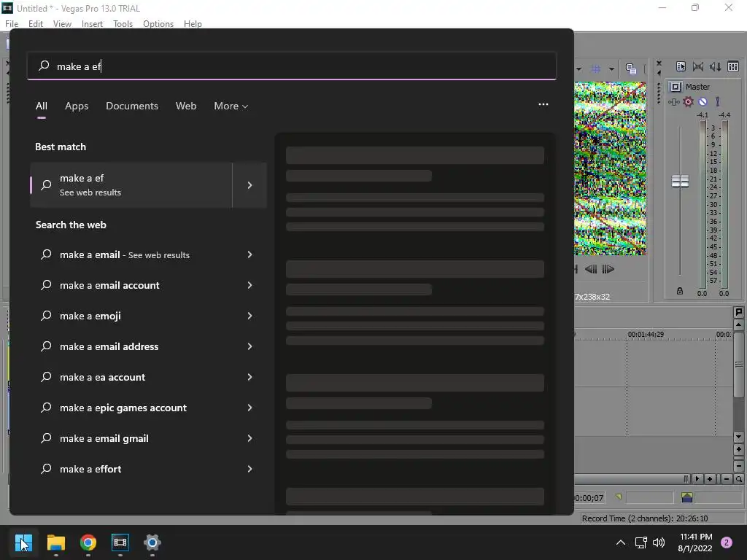
Task: Switch to the Apps search tab
Action: 77,106
